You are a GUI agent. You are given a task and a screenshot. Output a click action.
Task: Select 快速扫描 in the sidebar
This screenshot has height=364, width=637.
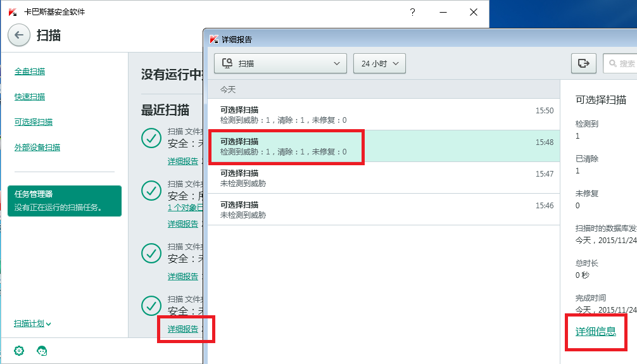pyautogui.click(x=30, y=97)
